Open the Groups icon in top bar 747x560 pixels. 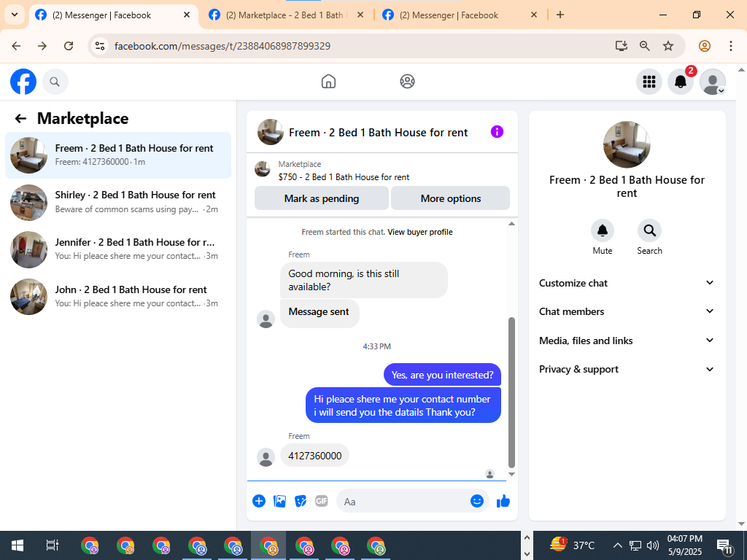tap(407, 82)
